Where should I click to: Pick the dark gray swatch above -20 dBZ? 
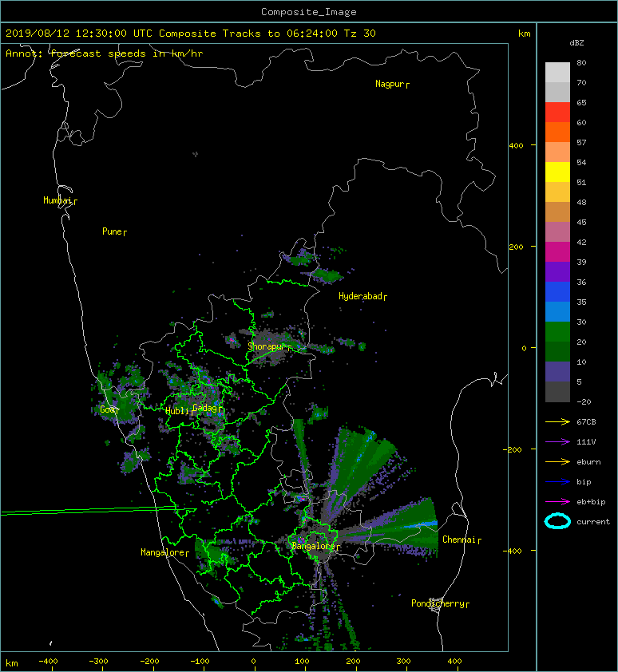click(x=557, y=392)
